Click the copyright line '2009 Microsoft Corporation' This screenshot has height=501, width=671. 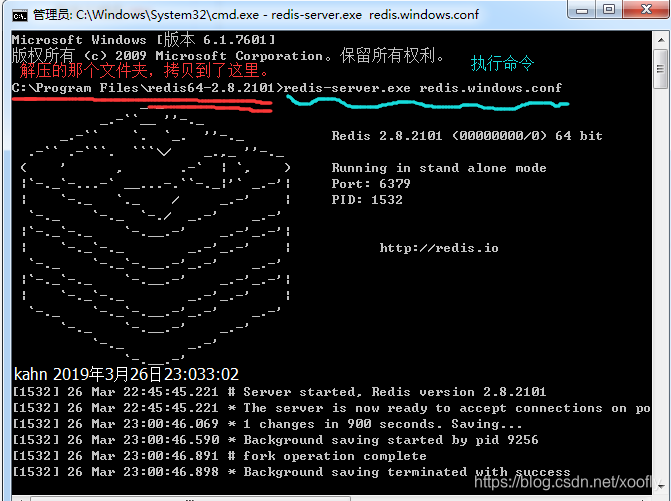[219, 56]
